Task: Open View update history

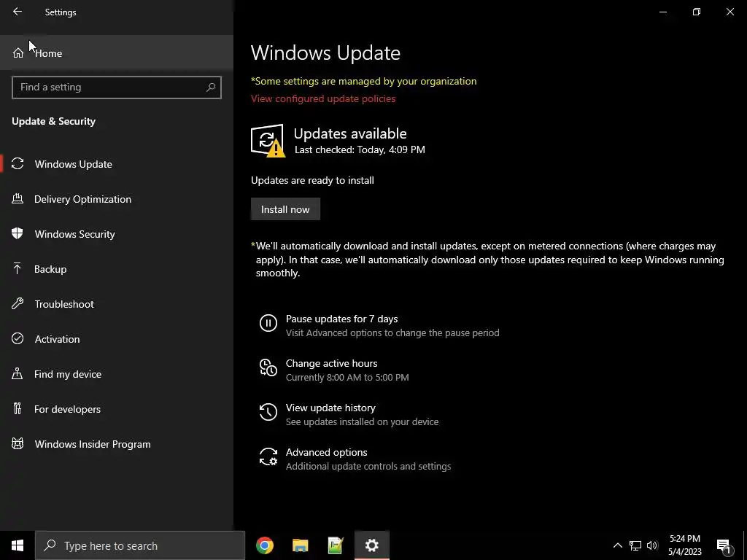Action: point(330,408)
